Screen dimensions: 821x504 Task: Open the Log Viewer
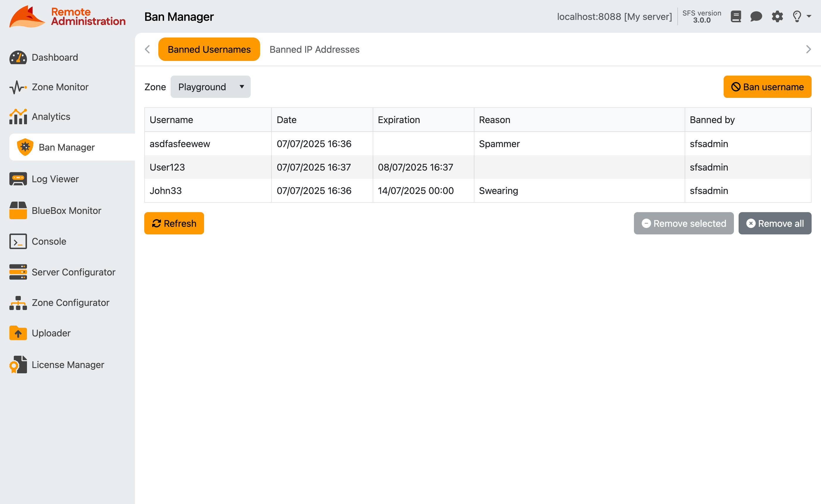[55, 179]
